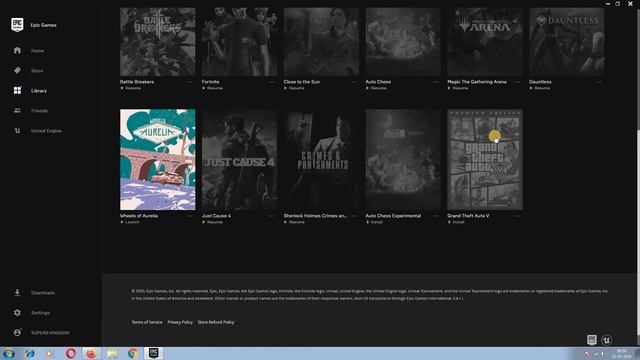Click Unreal Engine logo in footer
Screen dimensions: 640x360
(x=607, y=340)
